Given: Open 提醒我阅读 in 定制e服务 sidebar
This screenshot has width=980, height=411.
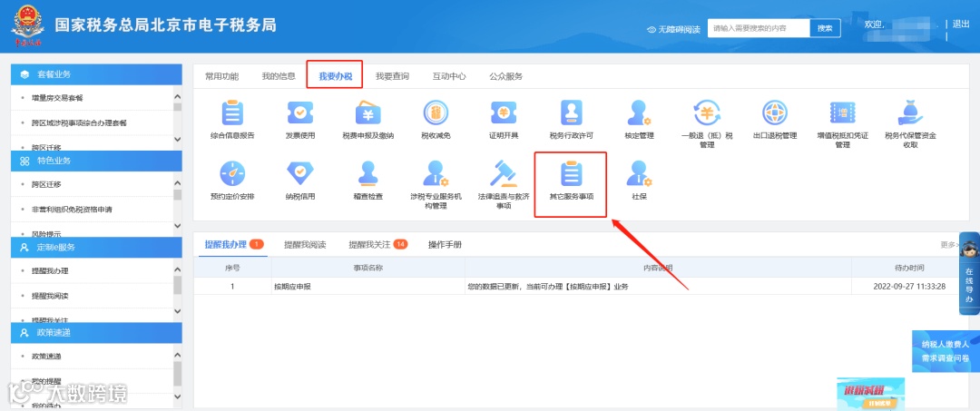Looking at the screenshot, I should (50, 296).
